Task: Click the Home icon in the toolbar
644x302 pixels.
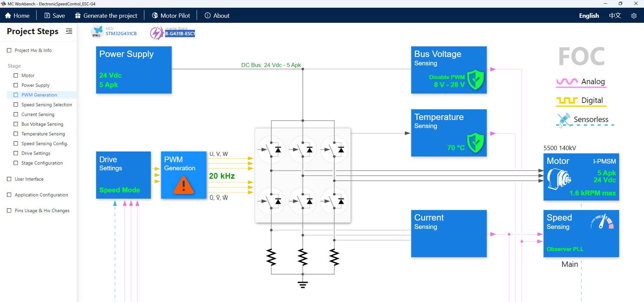Action: click(7, 15)
